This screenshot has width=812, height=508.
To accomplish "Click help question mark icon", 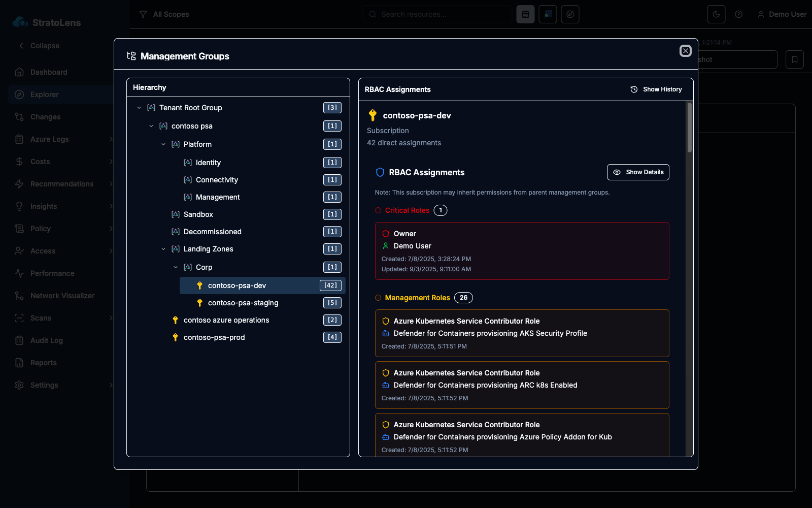I will 738,14.
